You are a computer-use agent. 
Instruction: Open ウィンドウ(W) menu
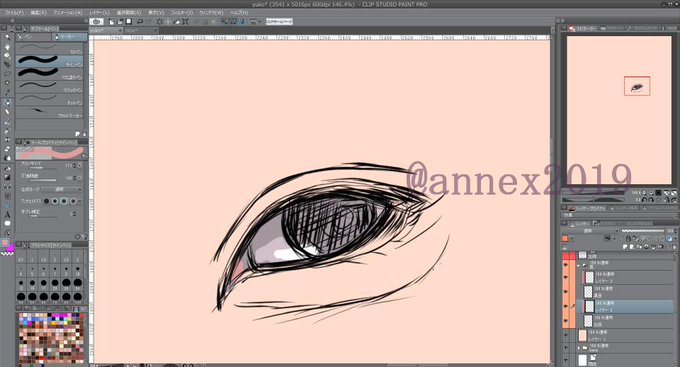211,13
